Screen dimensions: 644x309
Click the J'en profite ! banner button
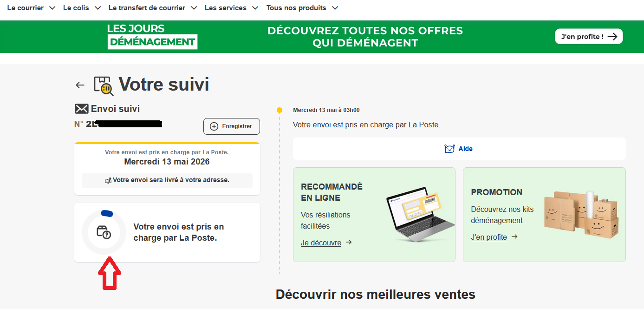pyautogui.click(x=589, y=36)
